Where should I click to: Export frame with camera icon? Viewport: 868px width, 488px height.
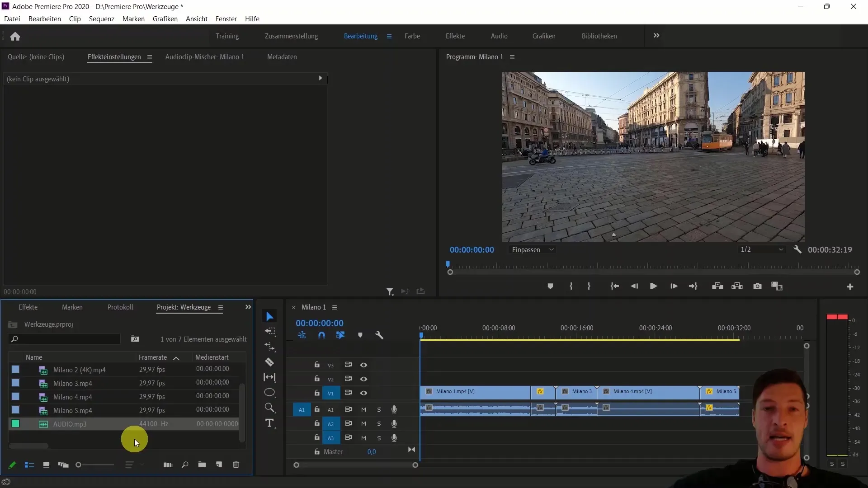(x=757, y=286)
